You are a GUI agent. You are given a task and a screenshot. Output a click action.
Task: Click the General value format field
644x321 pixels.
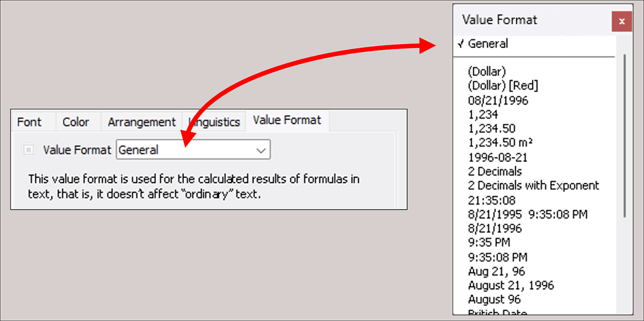point(184,150)
